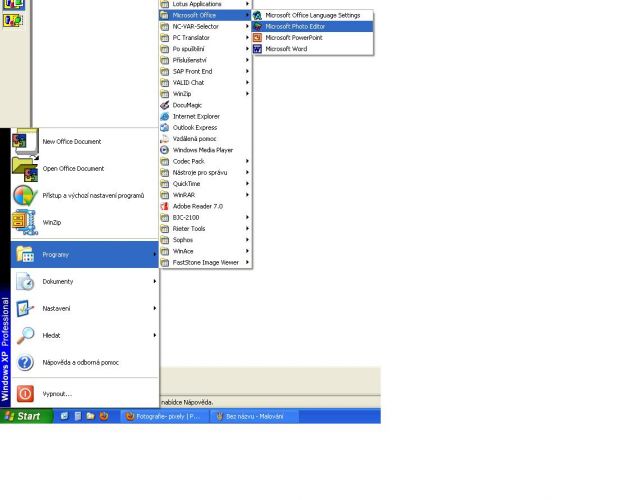Start Vzdálená pomoc
This screenshot has height=500, width=639.
[205, 139]
